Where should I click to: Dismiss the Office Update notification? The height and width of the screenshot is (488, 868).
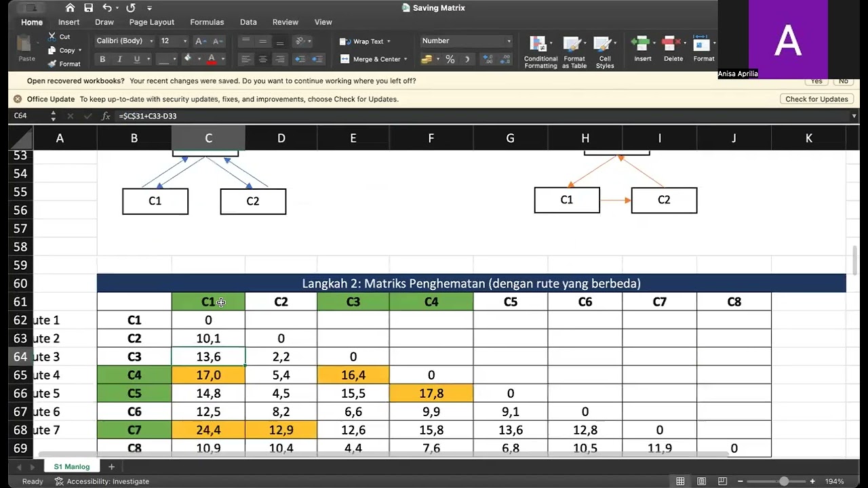click(18, 99)
